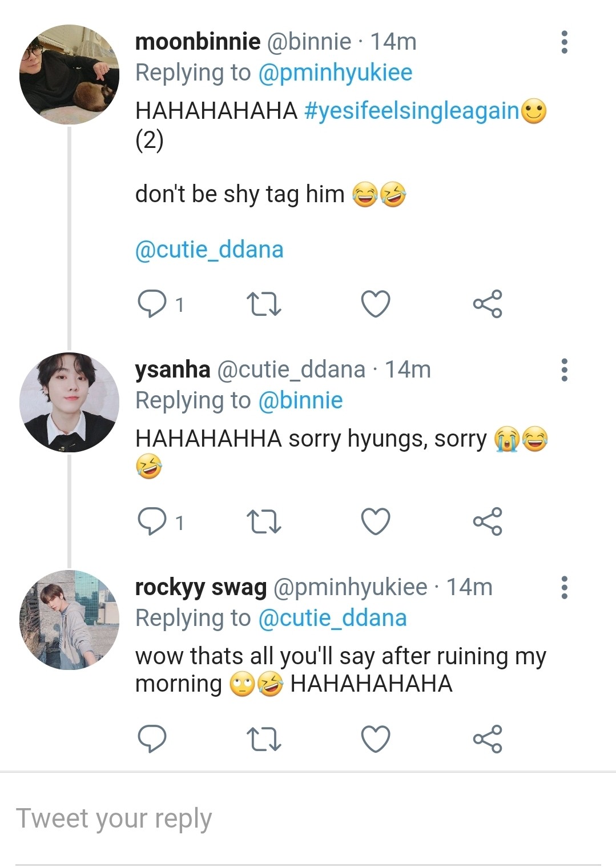Like ysanha's sorry hyungs tweet

(376, 521)
